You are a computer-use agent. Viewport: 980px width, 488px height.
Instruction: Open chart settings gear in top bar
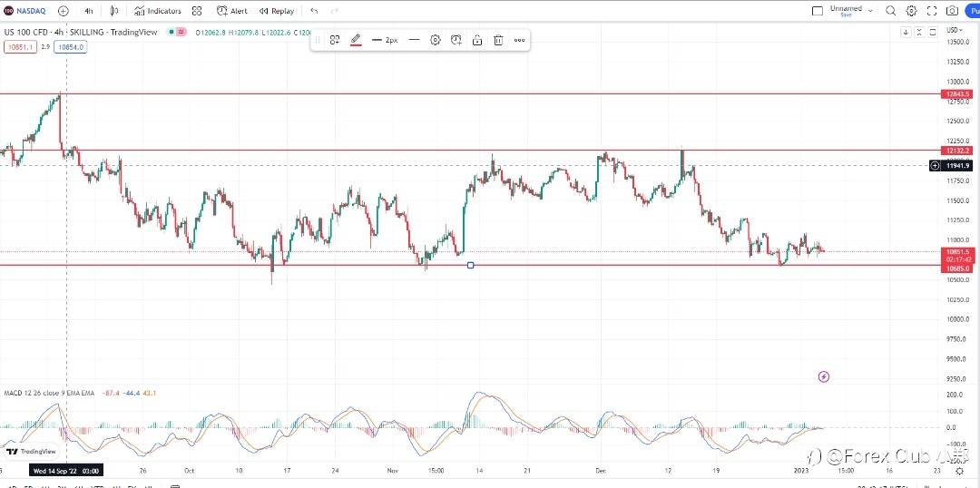click(912, 11)
